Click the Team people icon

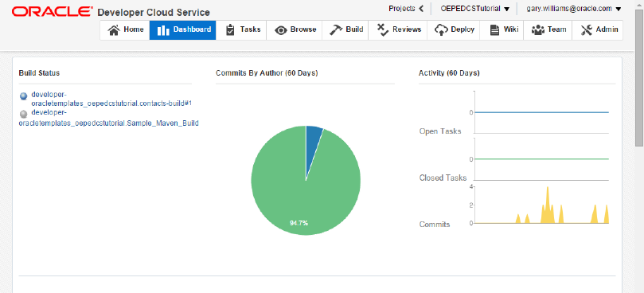537,30
